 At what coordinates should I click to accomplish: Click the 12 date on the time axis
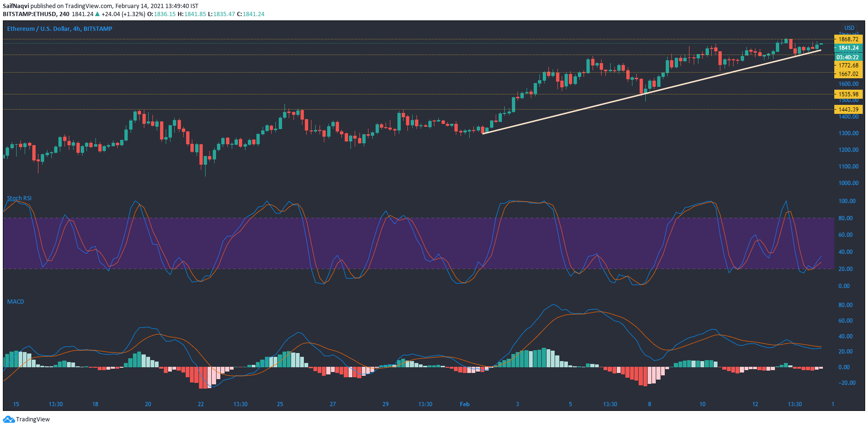click(x=755, y=404)
